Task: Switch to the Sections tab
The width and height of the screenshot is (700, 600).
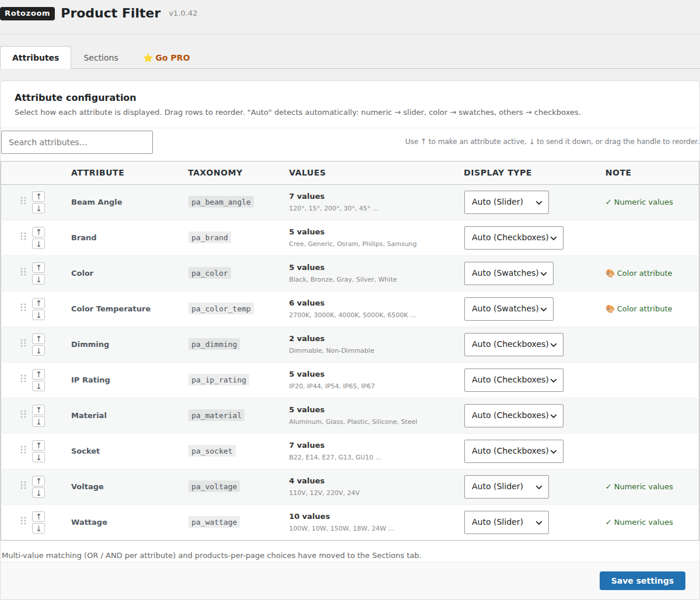Action: (101, 58)
